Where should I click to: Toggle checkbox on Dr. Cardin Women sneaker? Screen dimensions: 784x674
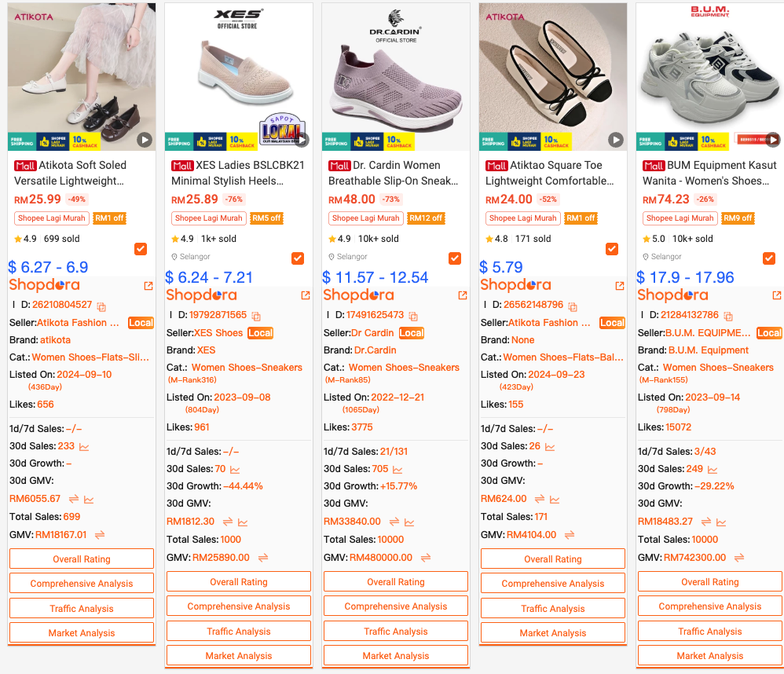pyautogui.click(x=455, y=258)
